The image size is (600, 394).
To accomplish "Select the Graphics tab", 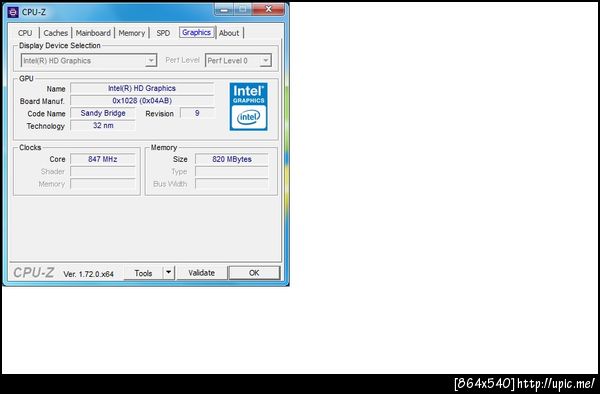I will tap(196, 33).
